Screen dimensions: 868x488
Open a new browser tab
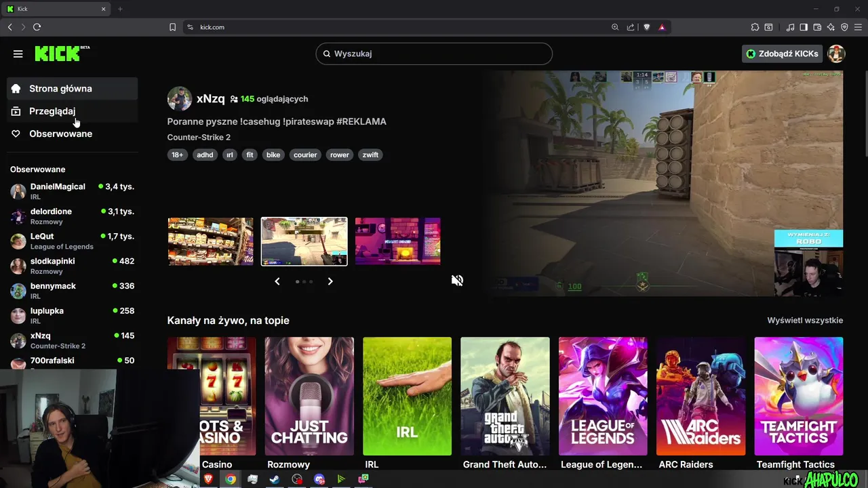point(120,9)
